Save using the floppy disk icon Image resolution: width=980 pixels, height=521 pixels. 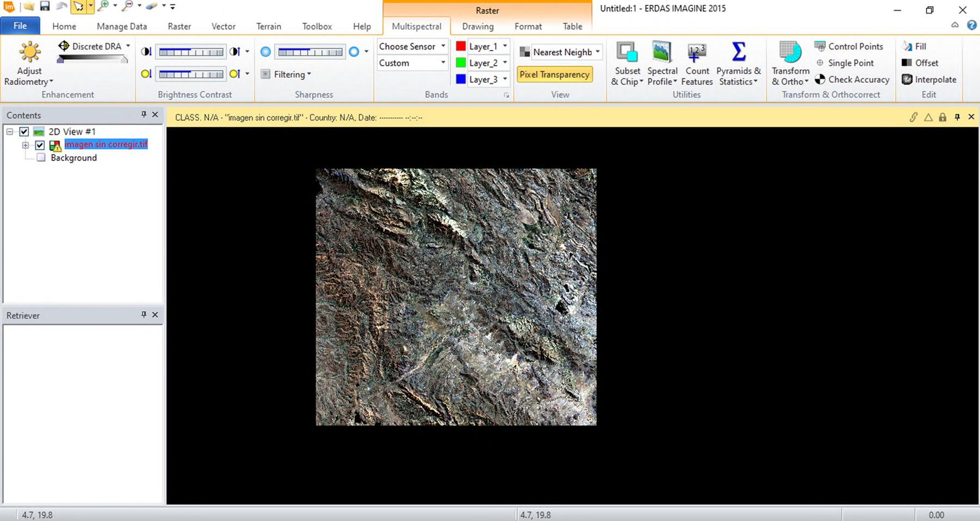[x=45, y=7]
